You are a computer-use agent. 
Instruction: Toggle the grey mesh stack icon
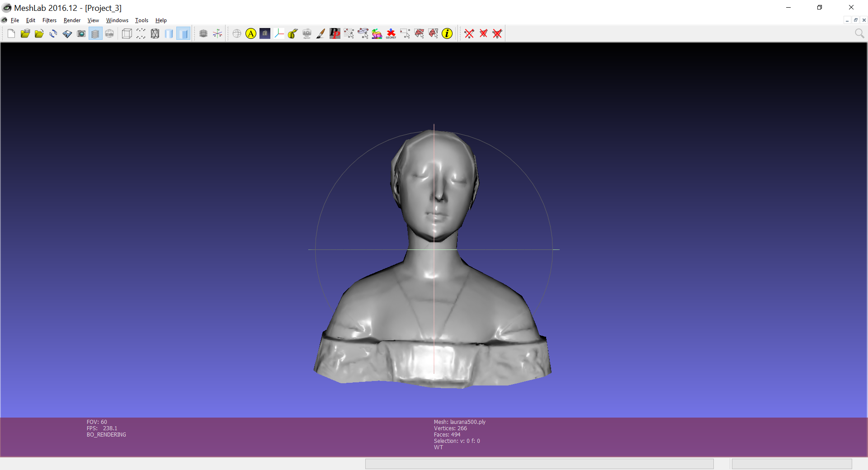[x=203, y=33]
